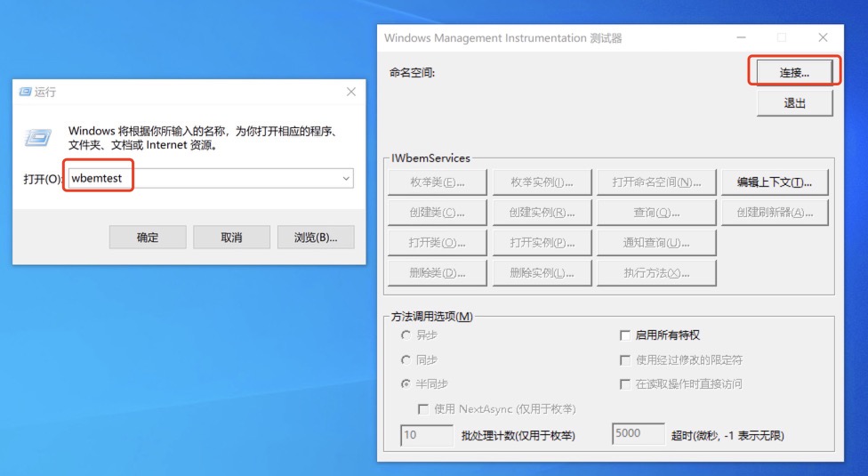Expand the 打开 combo box dropdown arrow
The width and height of the screenshot is (868, 476).
pyautogui.click(x=346, y=178)
